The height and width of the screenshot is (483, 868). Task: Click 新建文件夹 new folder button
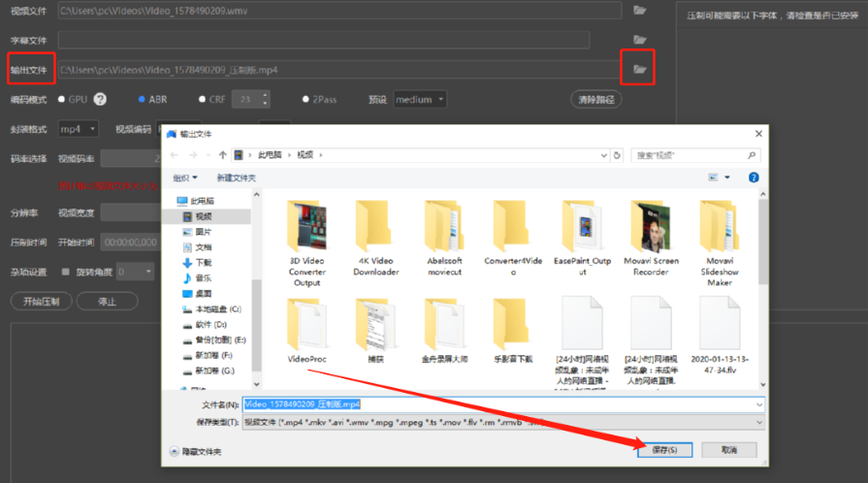236,177
